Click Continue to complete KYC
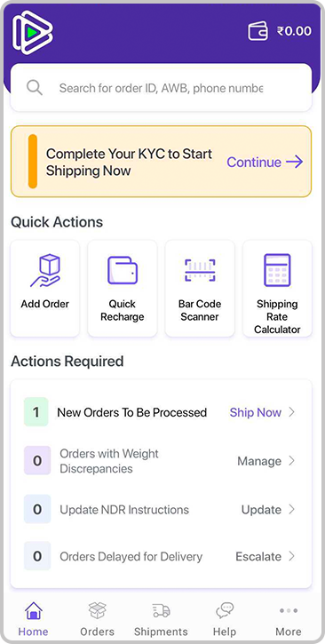Image resolution: width=325 pixels, height=644 pixels. point(266,162)
